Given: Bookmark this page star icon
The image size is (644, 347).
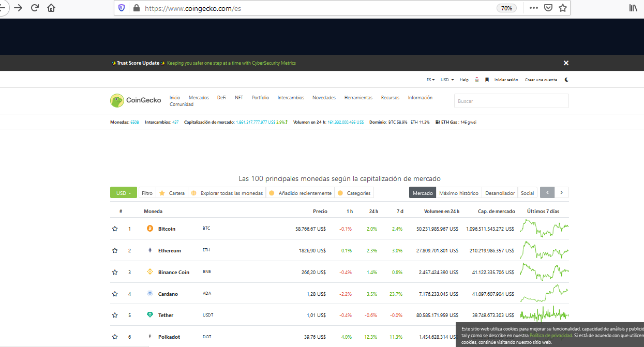Looking at the screenshot, I should 563,8.
